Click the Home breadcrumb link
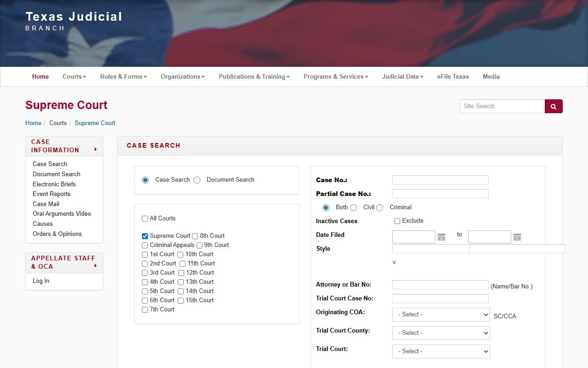The height and width of the screenshot is (368, 588). click(33, 123)
